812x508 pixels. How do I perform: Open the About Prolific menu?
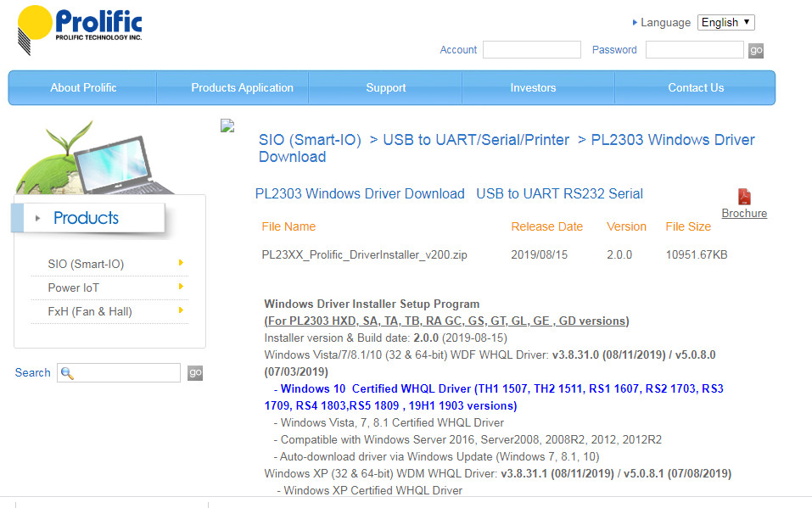(x=83, y=87)
